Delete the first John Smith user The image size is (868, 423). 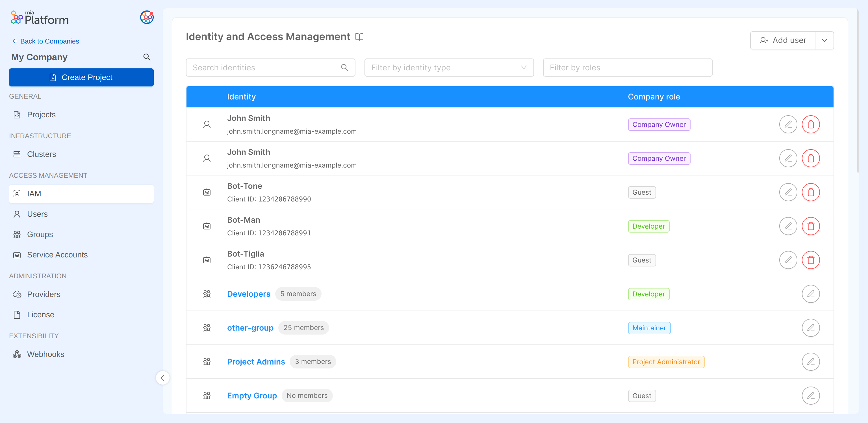pos(810,124)
